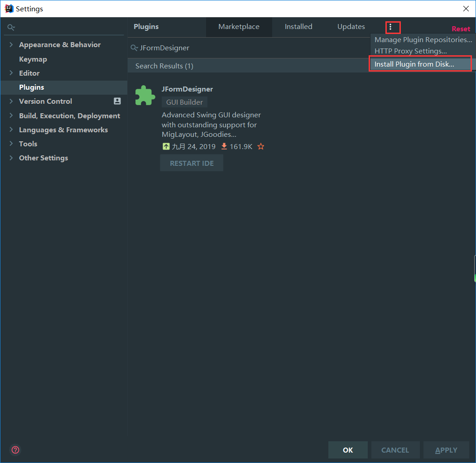This screenshot has width=476, height=463.
Task: Click the green update date icon
Action: [166, 146]
